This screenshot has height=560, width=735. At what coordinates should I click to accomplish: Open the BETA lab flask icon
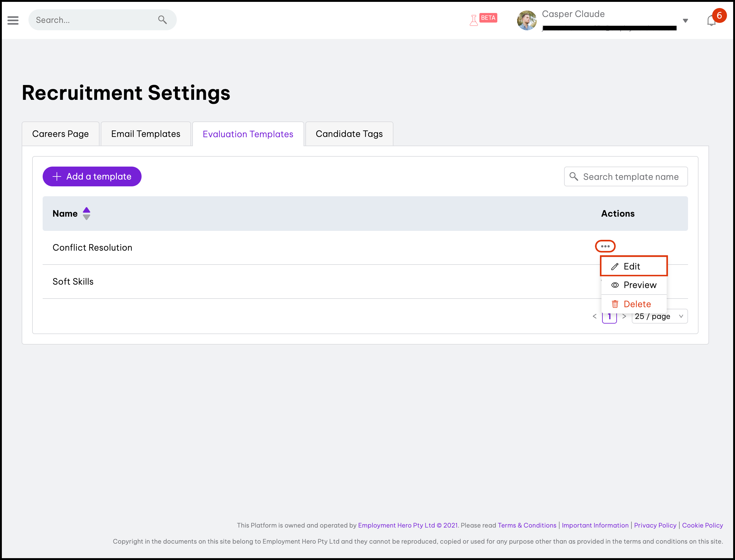[474, 20]
